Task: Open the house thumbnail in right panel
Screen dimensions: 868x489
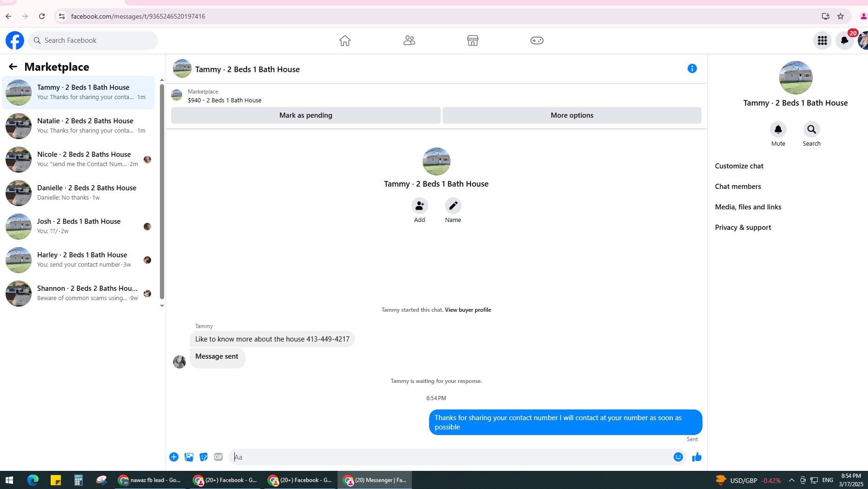Action: 795,78
